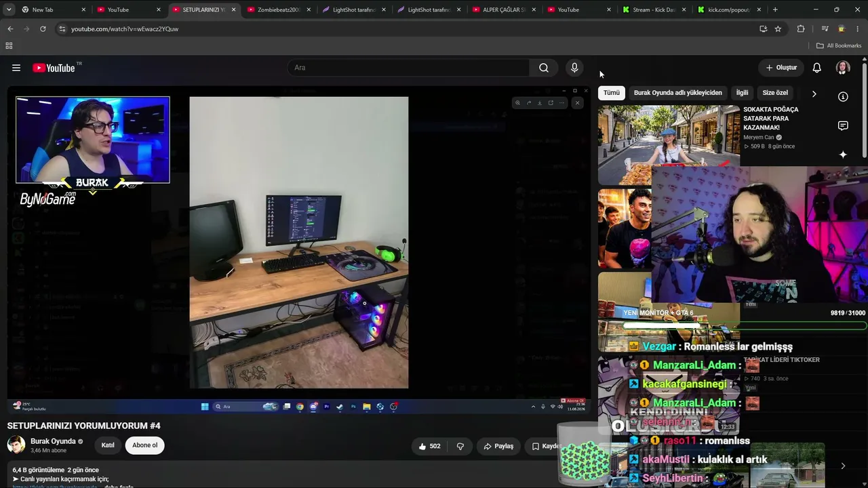868x488 pixels.
Task: Select the Tümü filter chip
Action: [612, 93]
